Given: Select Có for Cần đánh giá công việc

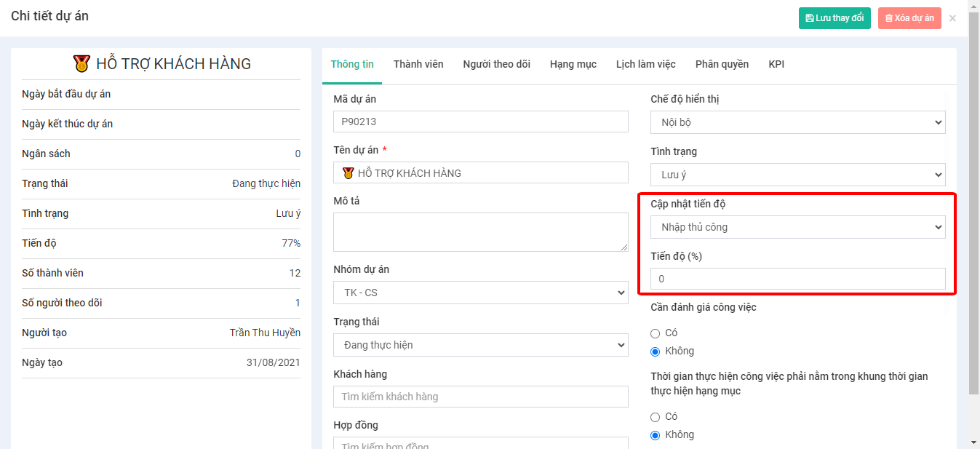Looking at the screenshot, I should 656,333.
